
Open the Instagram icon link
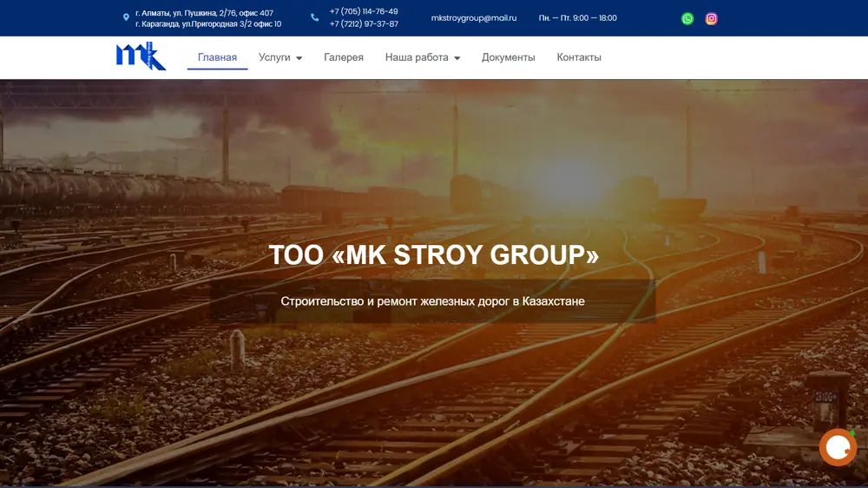tap(712, 19)
